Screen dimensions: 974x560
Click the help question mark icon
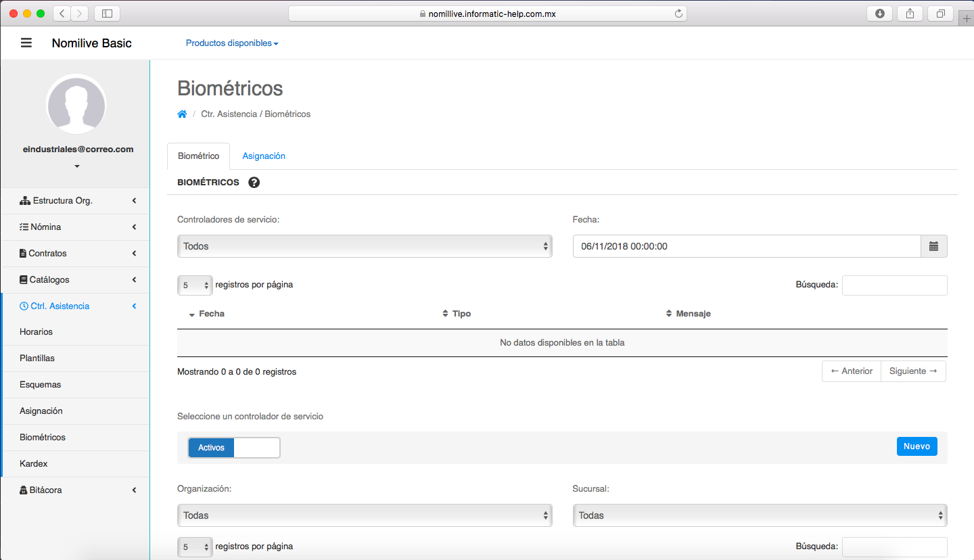[x=254, y=183]
